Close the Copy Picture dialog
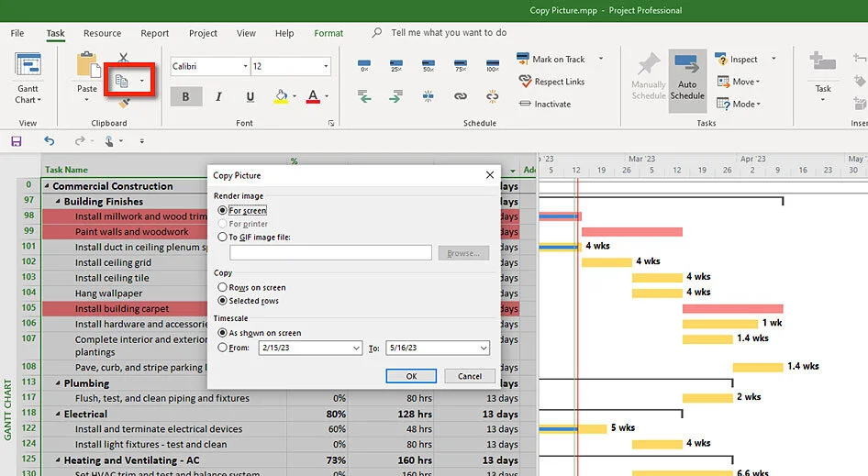This screenshot has width=868, height=476. click(x=489, y=175)
